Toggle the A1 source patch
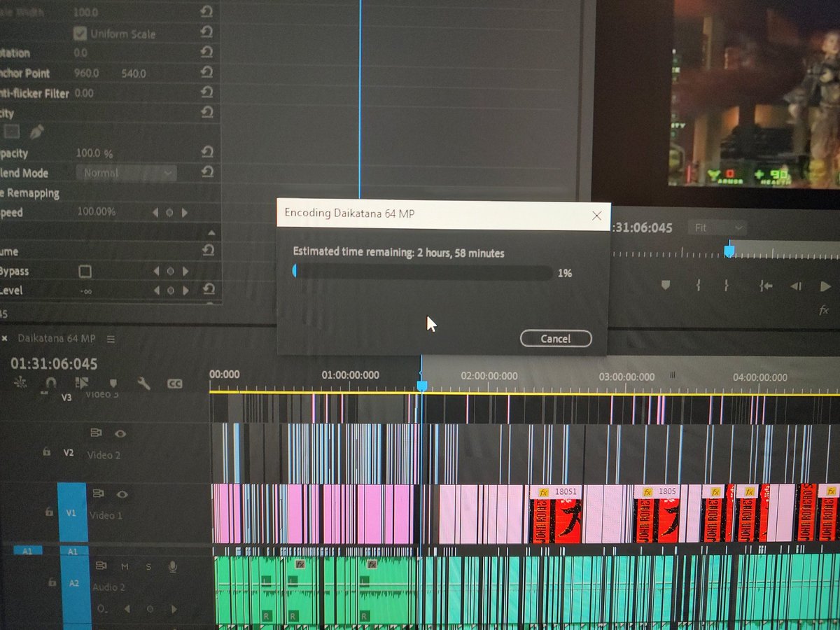The image size is (840, 630). 28,552
